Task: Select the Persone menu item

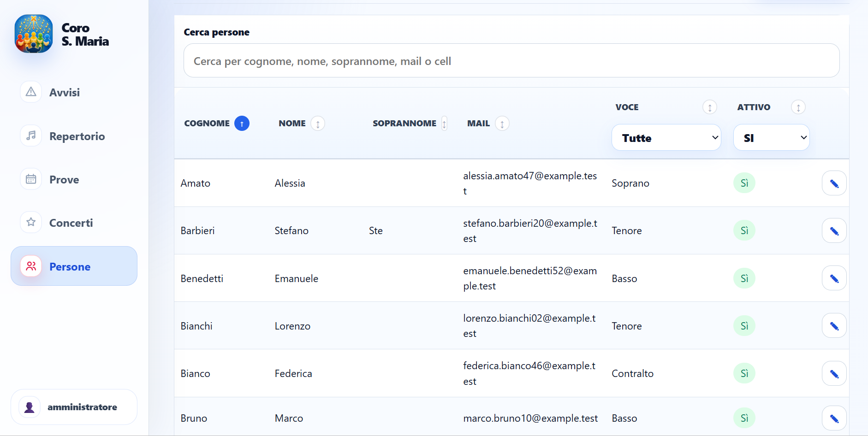Action: [74, 266]
